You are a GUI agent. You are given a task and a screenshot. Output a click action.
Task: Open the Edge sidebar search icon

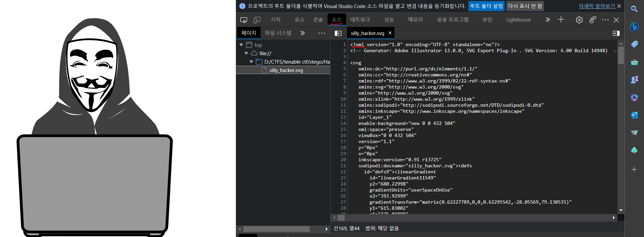(x=634, y=9)
